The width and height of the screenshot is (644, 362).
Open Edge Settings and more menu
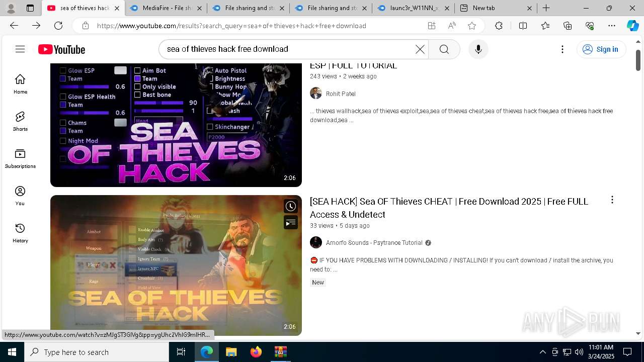pos(612,26)
